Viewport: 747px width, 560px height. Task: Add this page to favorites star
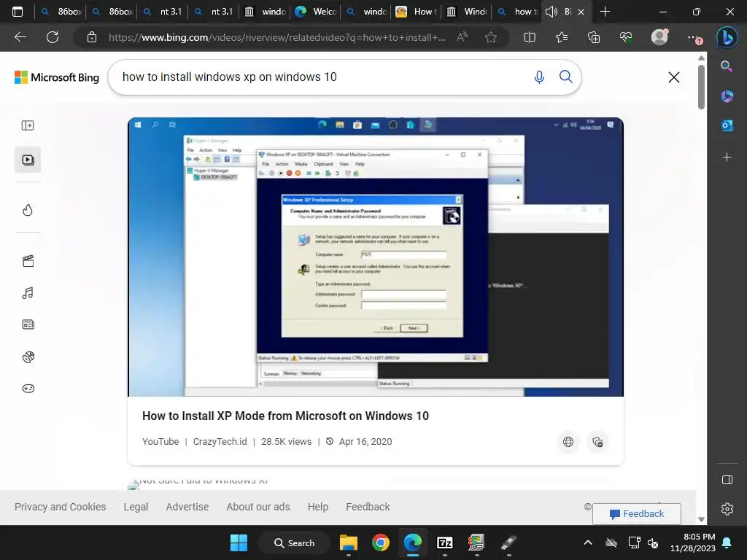pyautogui.click(x=491, y=37)
